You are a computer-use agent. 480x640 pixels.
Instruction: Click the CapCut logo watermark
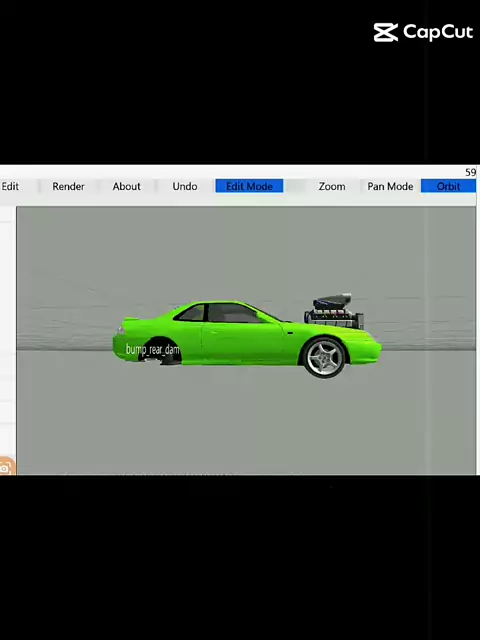(x=423, y=33)
